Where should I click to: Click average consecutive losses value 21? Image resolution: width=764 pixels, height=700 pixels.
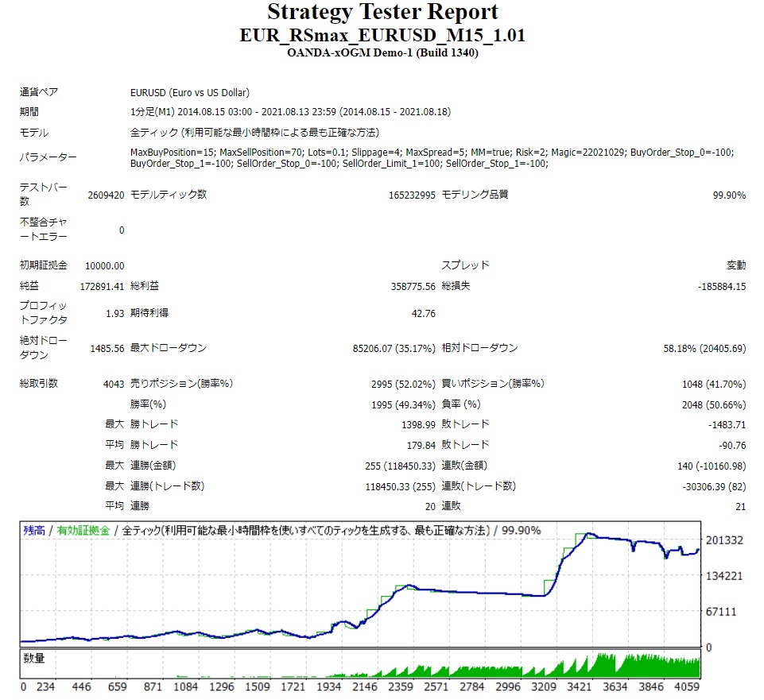click(x=741, y=507)
